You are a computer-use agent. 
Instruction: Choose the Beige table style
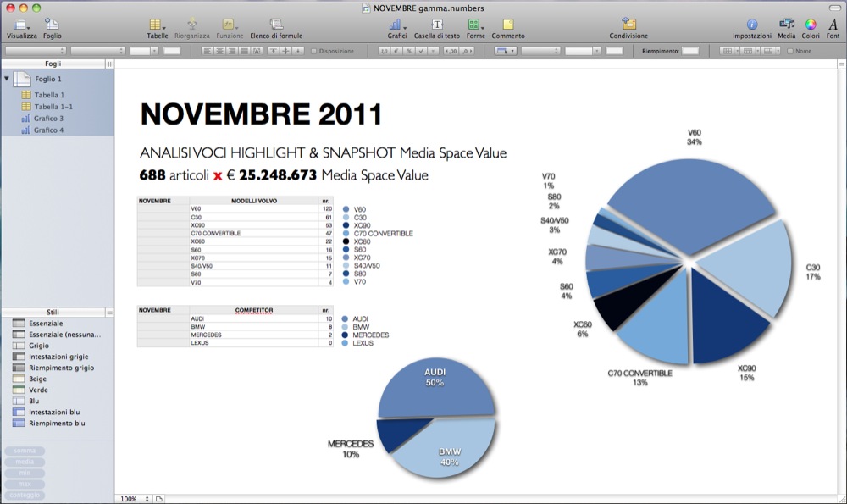(38, 379)
